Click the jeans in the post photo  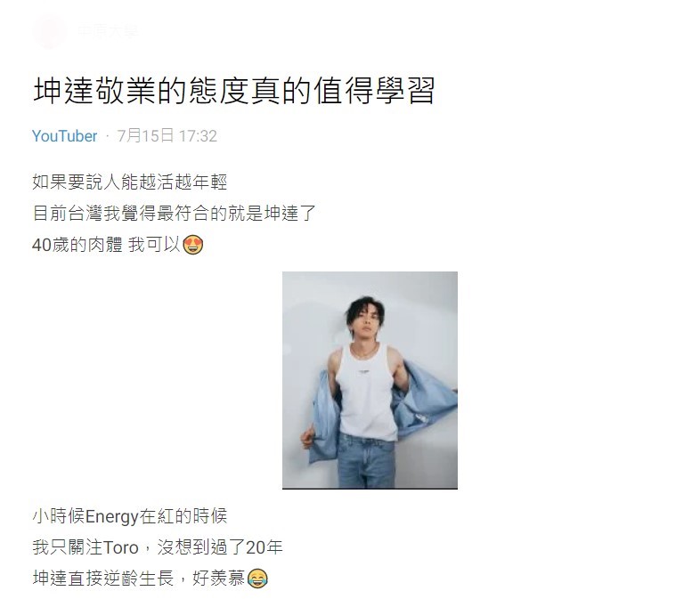click(x=366, y=462)
